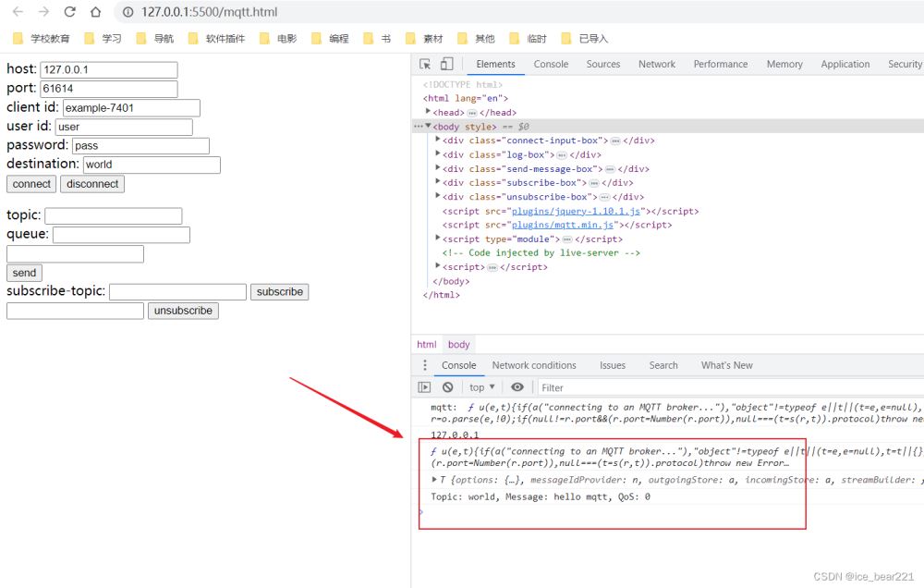924x588 pixels.
Task: Clear the console with the ban icon
Action: (448, 387)
